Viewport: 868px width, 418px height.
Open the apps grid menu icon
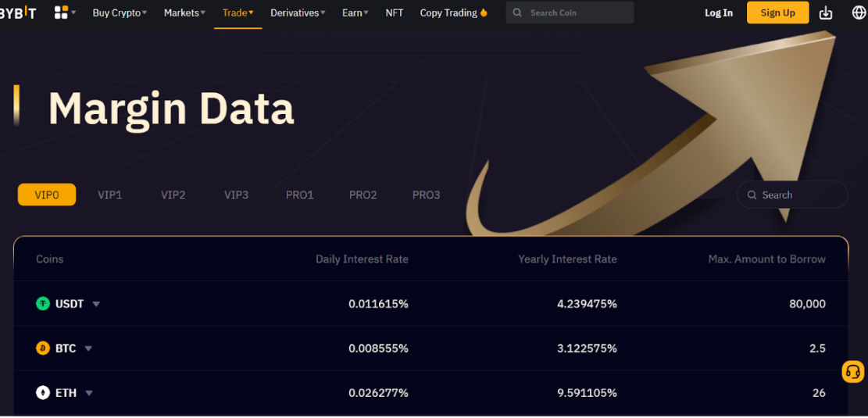pyautogui.click(x=62, y=13)
